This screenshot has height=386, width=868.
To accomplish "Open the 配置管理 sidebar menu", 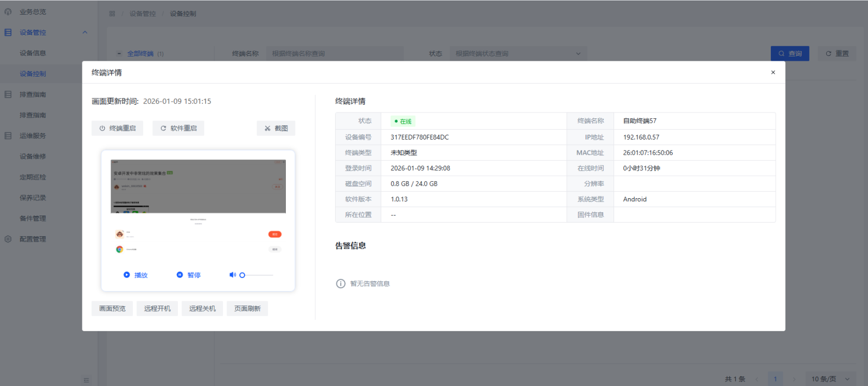I will (33, 239).
